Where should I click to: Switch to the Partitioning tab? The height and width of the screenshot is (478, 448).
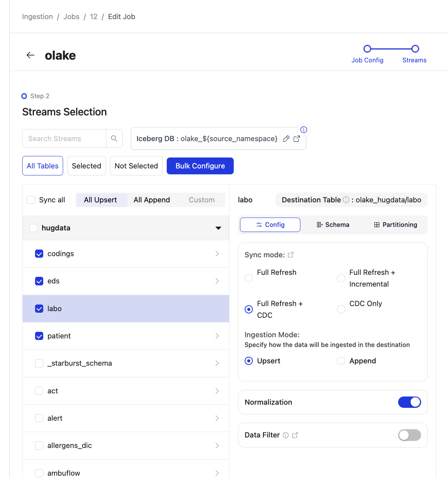click(395, 225)
